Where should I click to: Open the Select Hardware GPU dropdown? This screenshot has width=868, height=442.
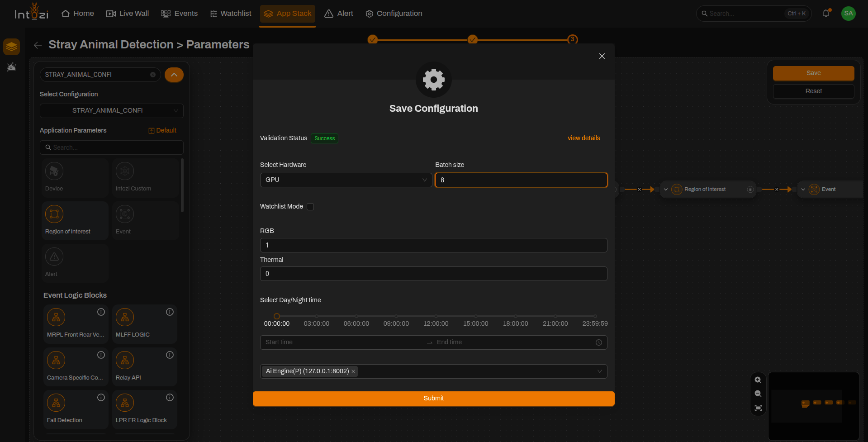click(346, 180)
